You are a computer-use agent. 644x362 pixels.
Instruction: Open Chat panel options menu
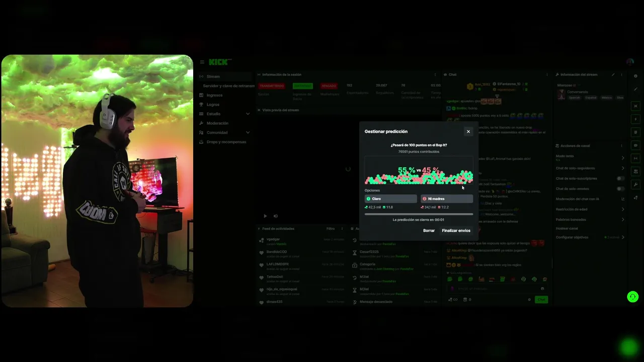click(x=547, y=74)
